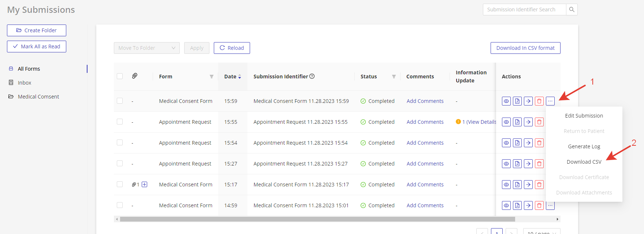The height and width of the screenshot is (234, 644).
Task: Select all submissions with header checkbox
Action: coord(120,76)
